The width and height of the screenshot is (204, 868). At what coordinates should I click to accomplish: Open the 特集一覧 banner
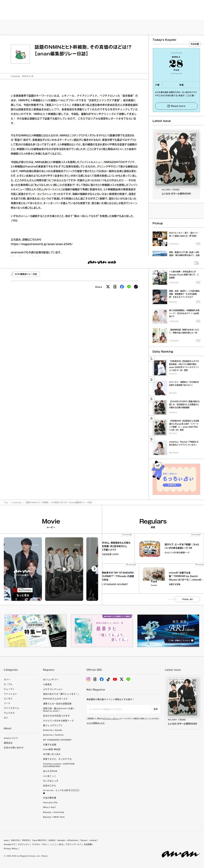coord(35,631)
